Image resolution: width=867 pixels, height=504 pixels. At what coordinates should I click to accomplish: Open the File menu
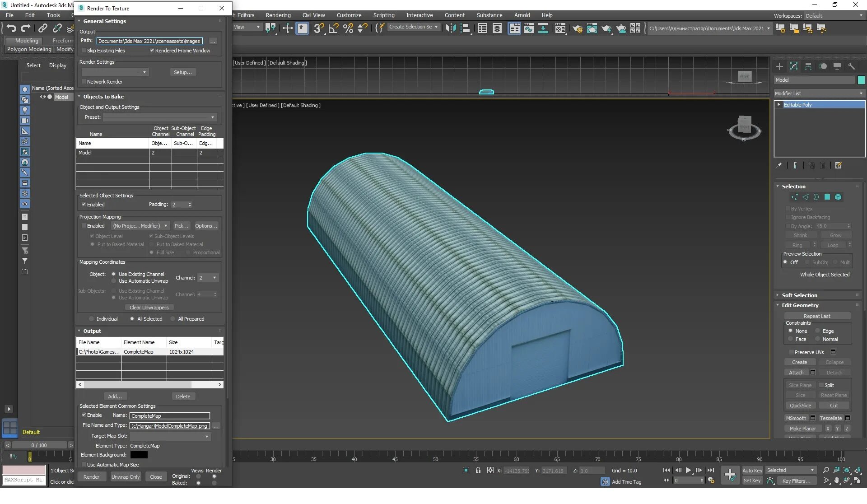tap(9, 15)
